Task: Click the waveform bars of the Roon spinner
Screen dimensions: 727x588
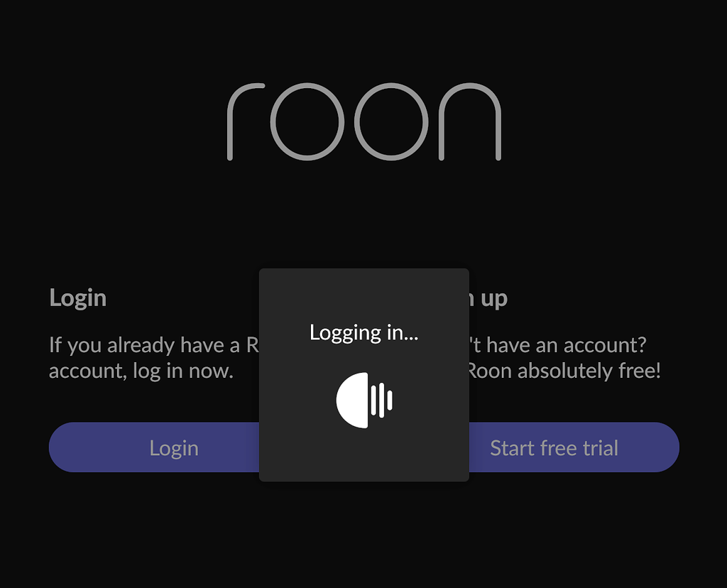Action: pos(382,401)
